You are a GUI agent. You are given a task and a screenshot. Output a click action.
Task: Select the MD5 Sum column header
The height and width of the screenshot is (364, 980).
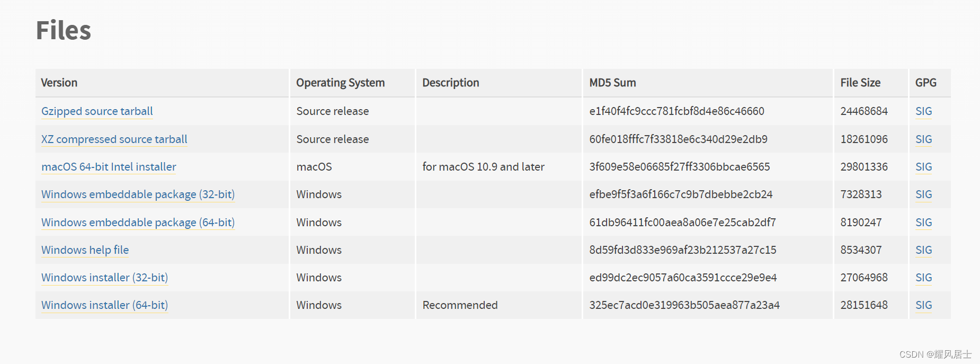pyautogui.click(x=612, y=83)
